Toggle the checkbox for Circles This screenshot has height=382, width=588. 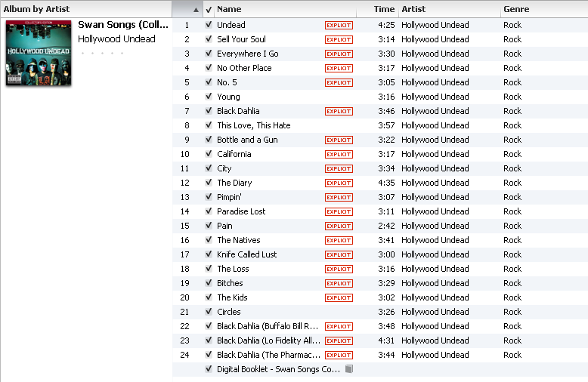(x=209, y=312)
